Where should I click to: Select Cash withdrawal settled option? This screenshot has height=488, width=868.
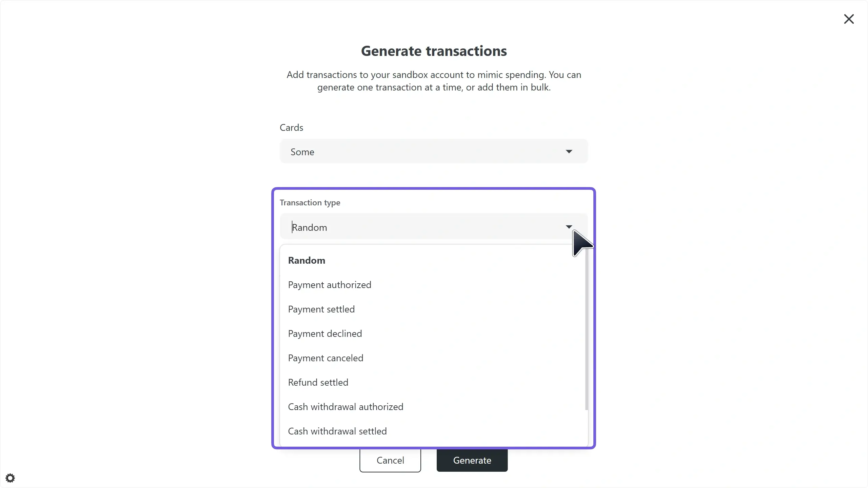click(337, 431)
